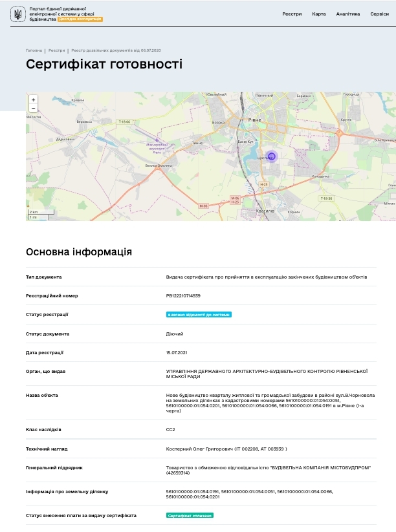396x532 pixels.
Task: Click the Ukrainian trident portal logo
Action: [17, 14]
